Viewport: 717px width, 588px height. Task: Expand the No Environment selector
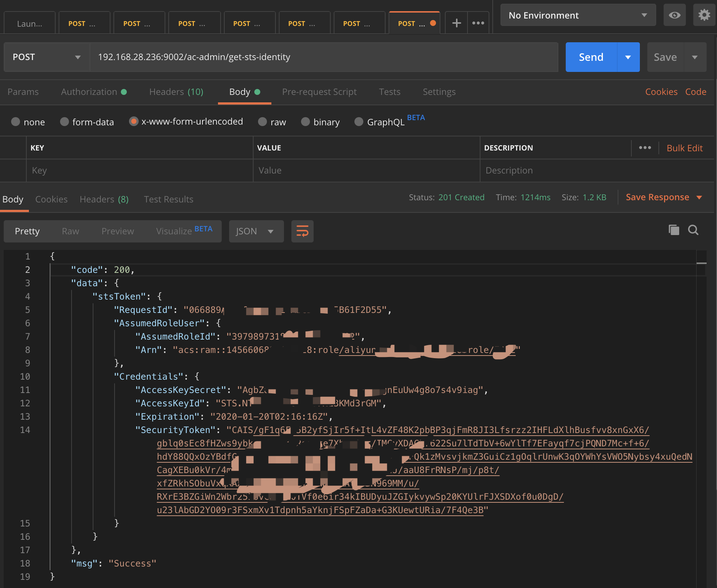click(x=578, y=15)
